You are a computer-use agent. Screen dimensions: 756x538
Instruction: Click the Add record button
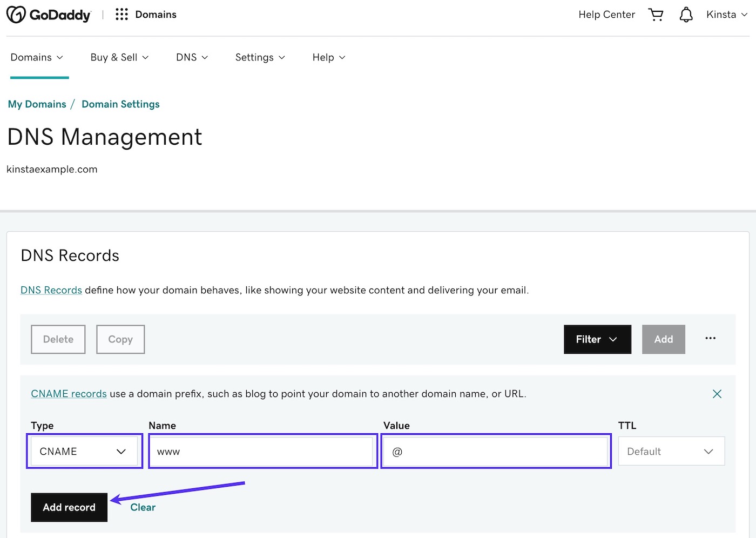(69, 507)
